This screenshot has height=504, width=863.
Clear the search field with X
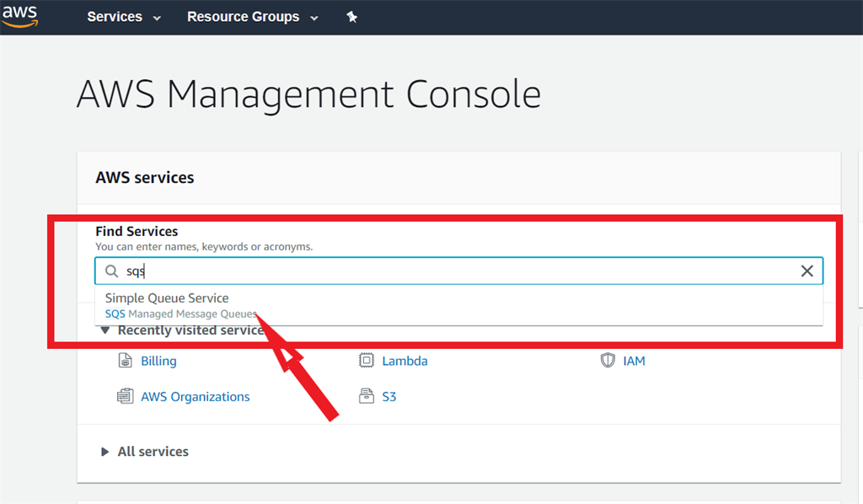[807, 271]
